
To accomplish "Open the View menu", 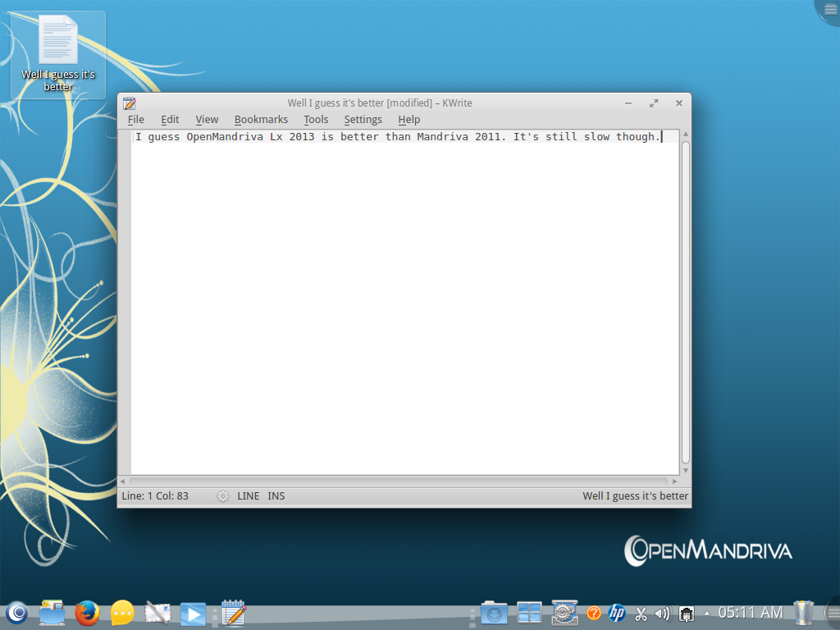I will (x=207, y=120).
